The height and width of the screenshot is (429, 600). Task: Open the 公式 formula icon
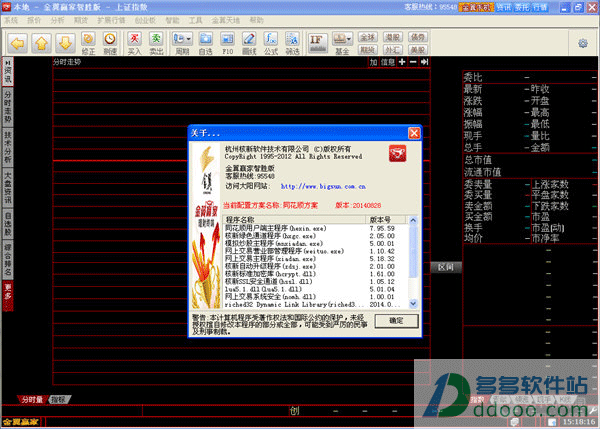coord(271,43)
